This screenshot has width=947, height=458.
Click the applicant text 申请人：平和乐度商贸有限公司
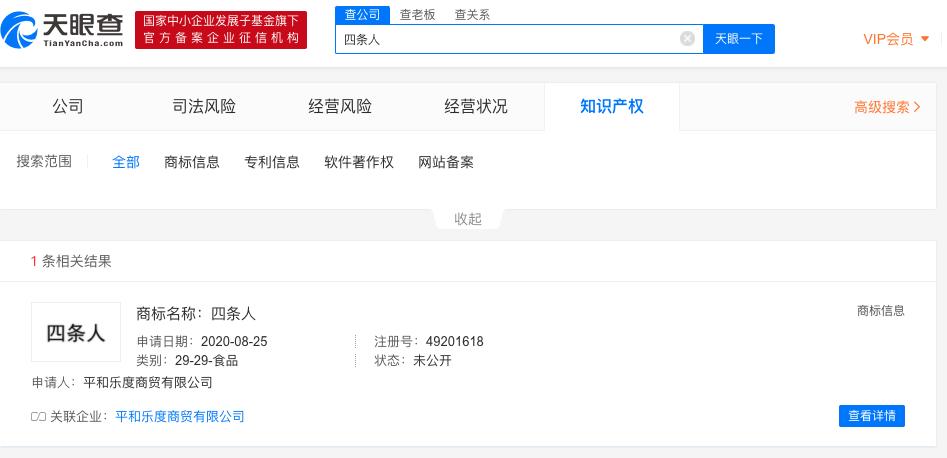click(x=122, y=382)
